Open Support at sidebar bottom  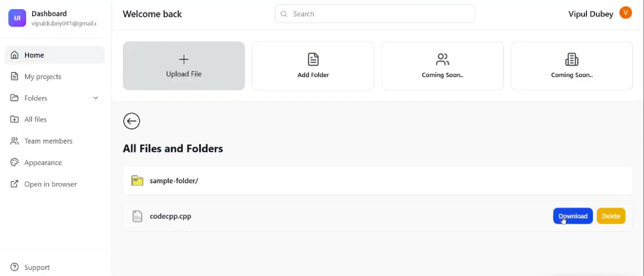click(37, 267)
